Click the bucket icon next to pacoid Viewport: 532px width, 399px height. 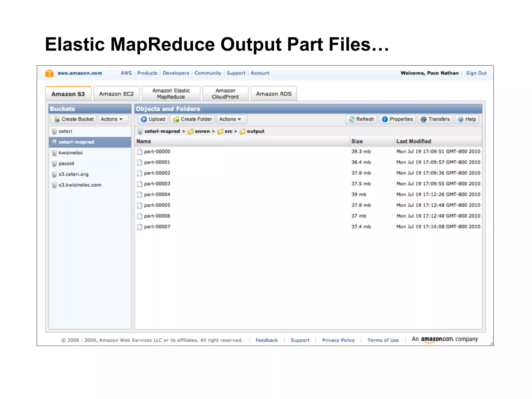(54, 164)
